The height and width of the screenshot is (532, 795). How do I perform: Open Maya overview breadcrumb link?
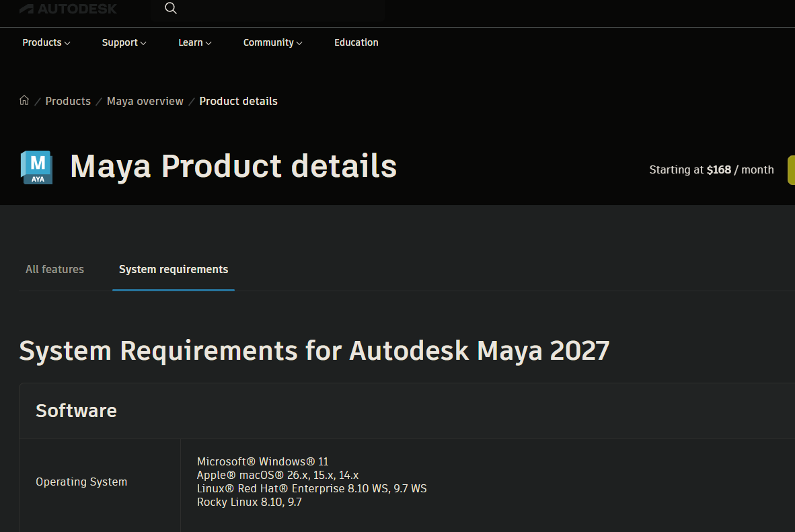click(145, 101)
